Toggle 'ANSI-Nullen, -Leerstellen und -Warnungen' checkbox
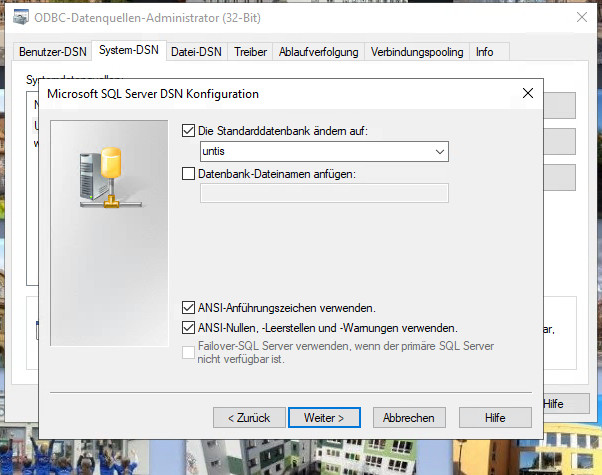 pyautogui.click(x=188, y=328)
